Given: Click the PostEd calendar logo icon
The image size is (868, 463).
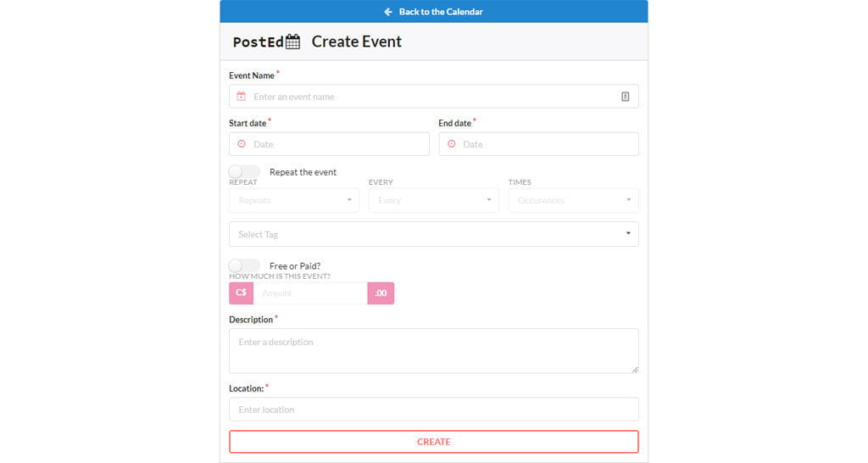Looking at the screenshot, I should 293,42.
